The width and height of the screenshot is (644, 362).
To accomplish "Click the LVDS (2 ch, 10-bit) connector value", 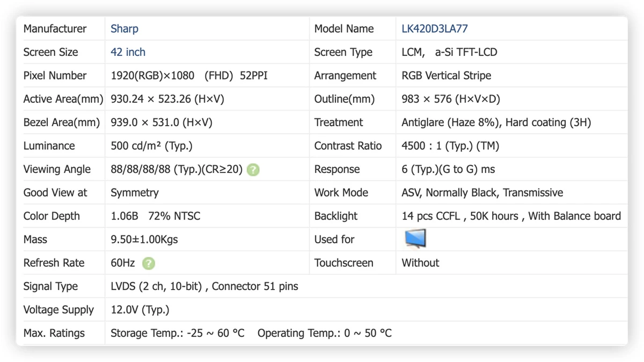I will coord(204,286).
